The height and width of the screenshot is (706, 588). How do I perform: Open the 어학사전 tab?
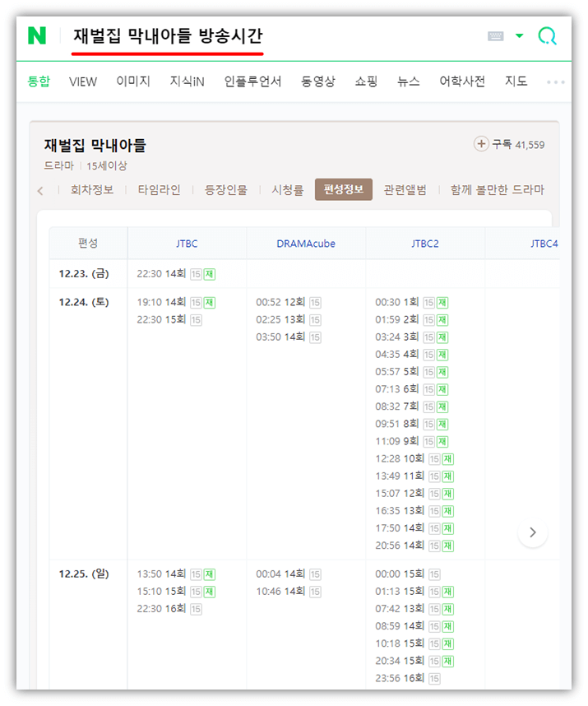tap(462, 81)
